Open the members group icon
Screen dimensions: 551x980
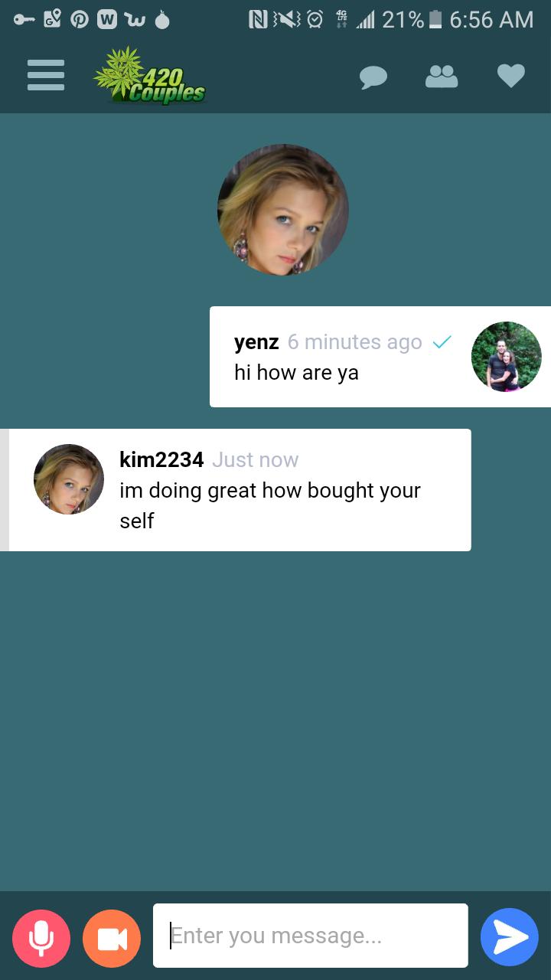coord(442,76)
